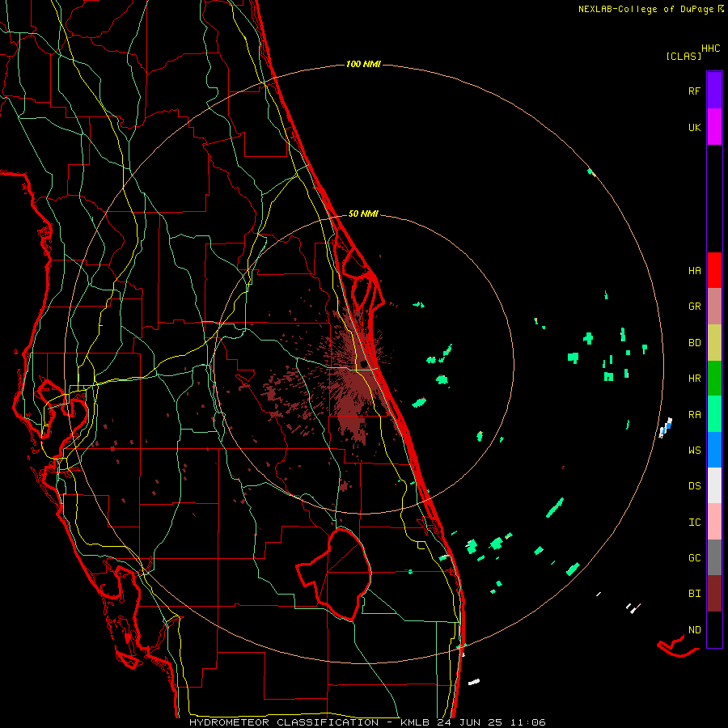The image size is (728, 728).
Task: Click the NEXLAB-College of DuPage text
Action: [x=647, y=9]
